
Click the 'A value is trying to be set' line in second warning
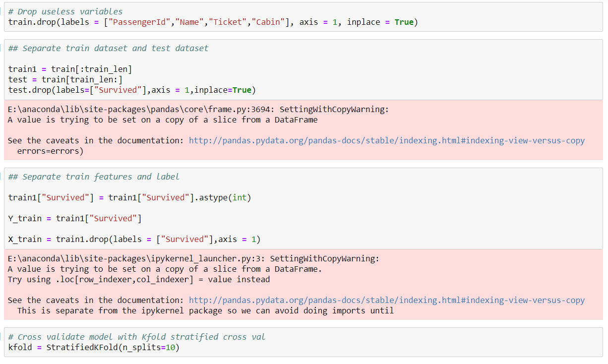[x=165, y=269]
